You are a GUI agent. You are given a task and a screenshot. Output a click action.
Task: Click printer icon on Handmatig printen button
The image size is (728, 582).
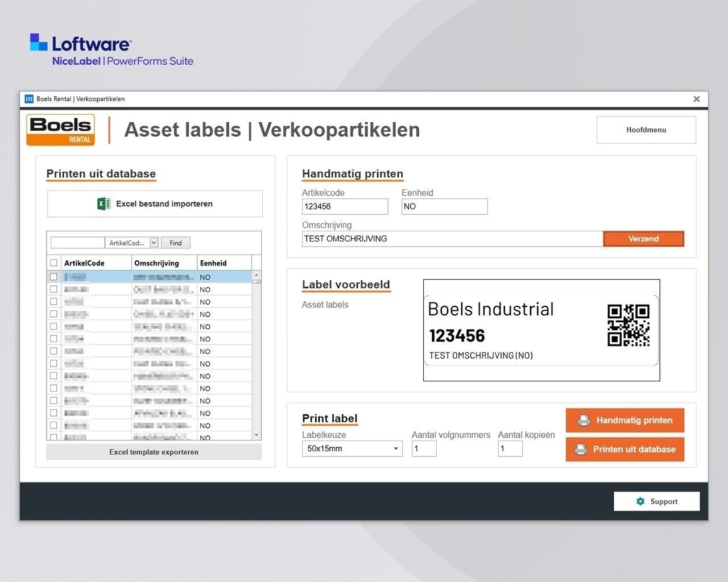584,421
